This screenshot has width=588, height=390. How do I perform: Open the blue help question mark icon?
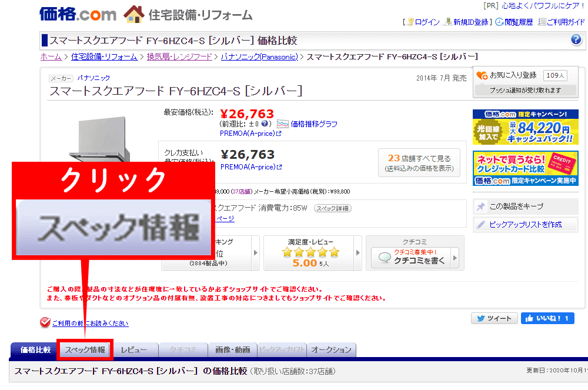pos(576,39)
